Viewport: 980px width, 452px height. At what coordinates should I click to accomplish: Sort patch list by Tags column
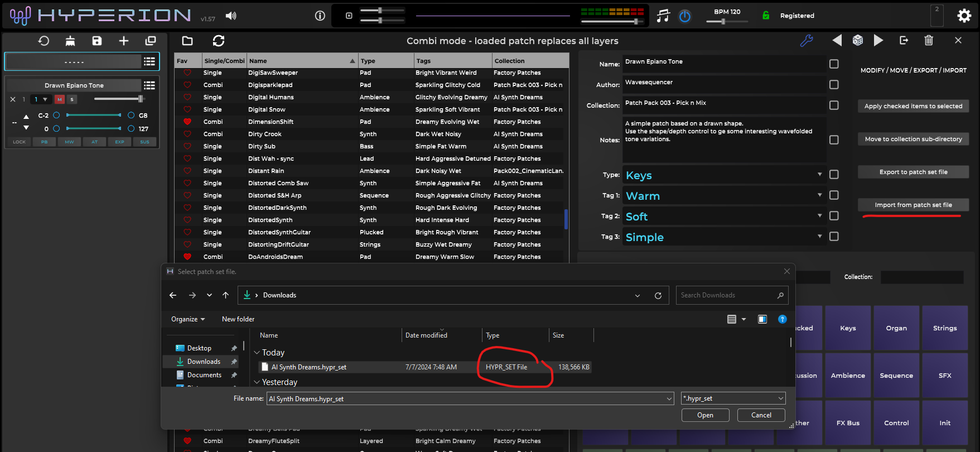click(452, 61)
